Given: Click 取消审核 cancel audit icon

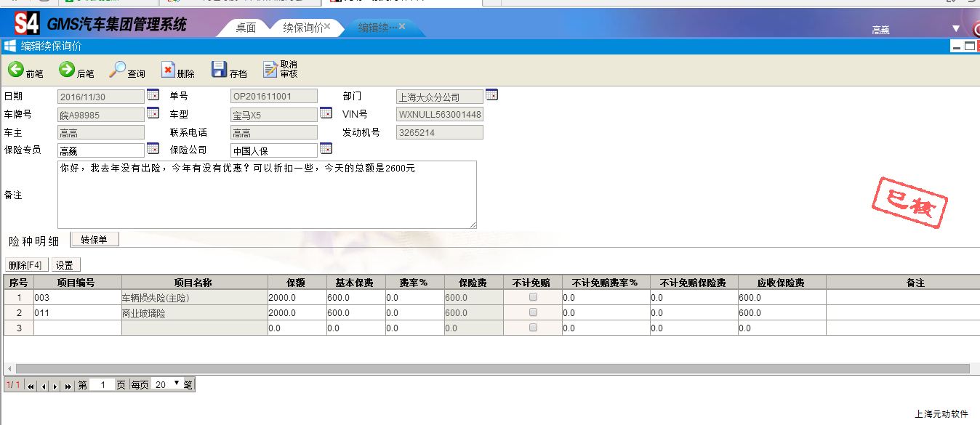Looking at the screenshot, I should click(x=270, y=70).
